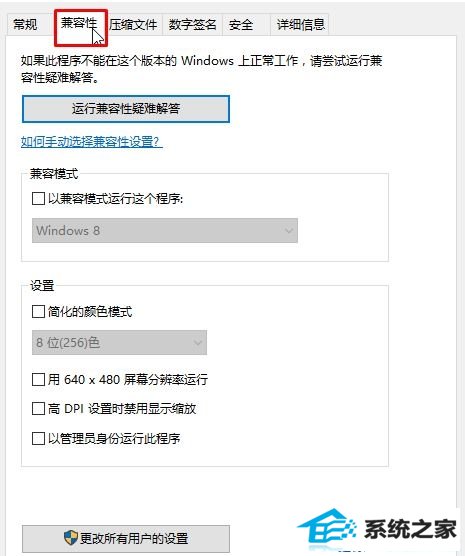Open the 压缩文件 tab

pyautogui.click(x=134, y=25)
